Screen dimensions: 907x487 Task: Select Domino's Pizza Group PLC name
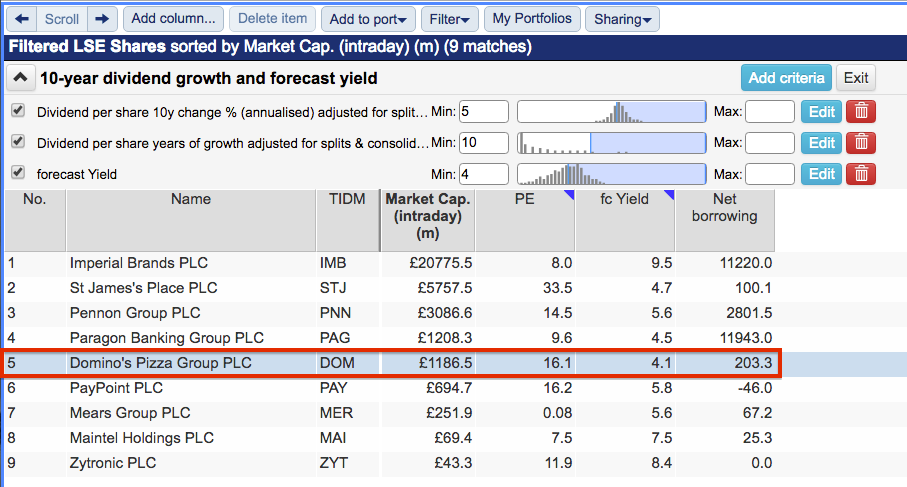point(160,363)
